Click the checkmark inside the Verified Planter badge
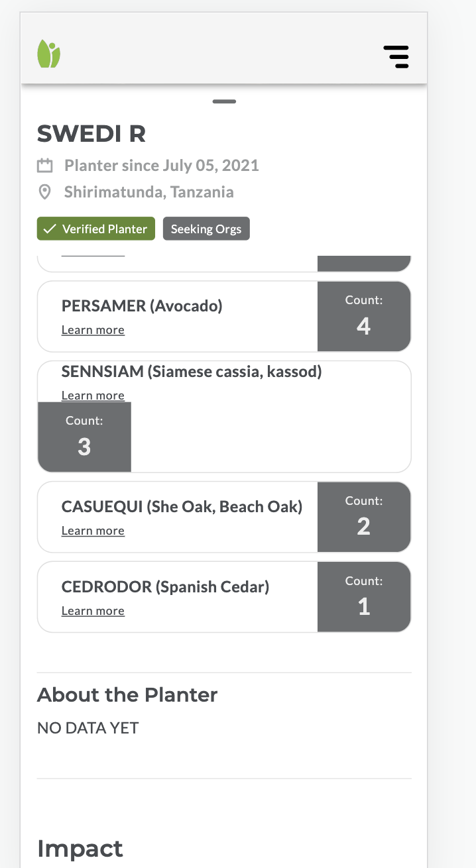476x868 pixels. point(49,228)
